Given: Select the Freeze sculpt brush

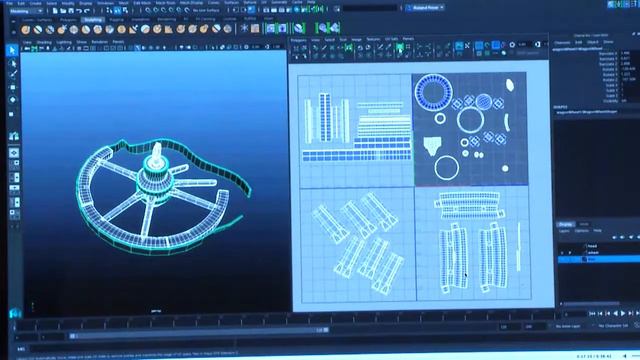Looking at the screenshot, I should 228,29.
